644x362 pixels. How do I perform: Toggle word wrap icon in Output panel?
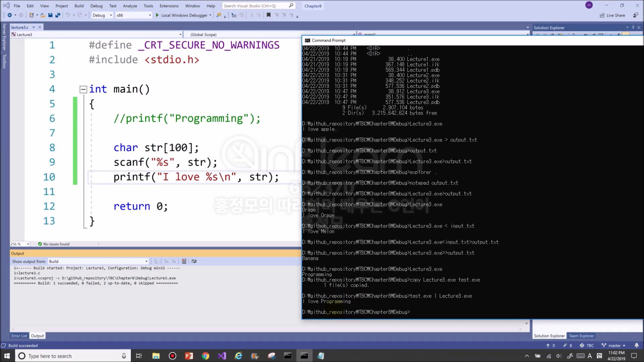tap(194, 261)
